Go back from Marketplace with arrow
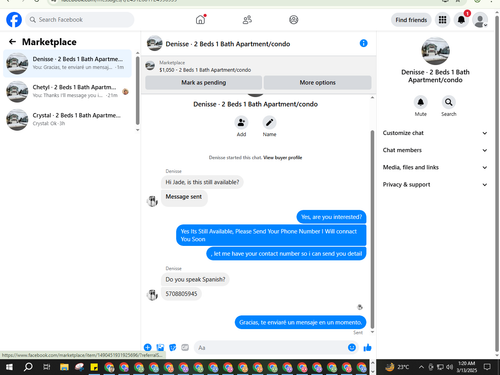The width and height of the screenshot is (500, 375). point(12,42)
